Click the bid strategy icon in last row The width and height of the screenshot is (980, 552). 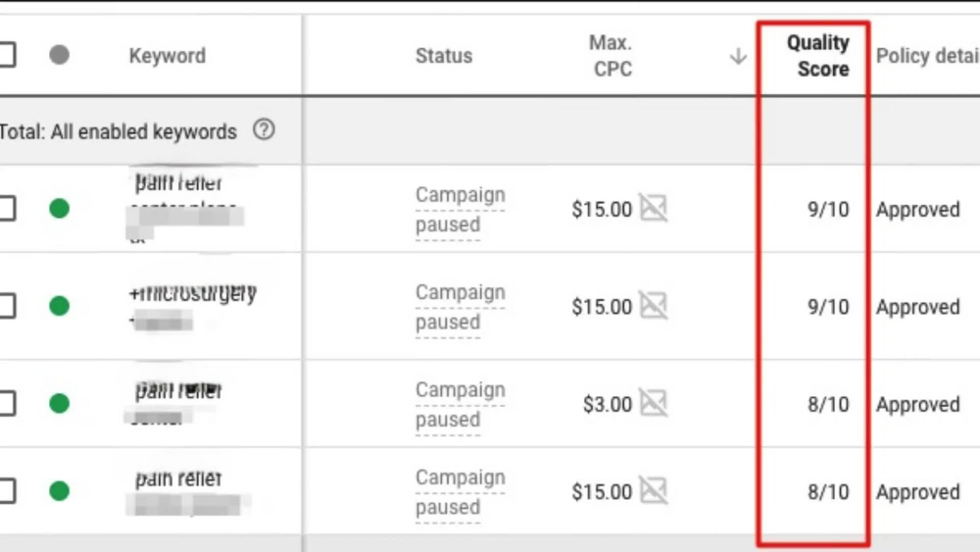[653, 491]
